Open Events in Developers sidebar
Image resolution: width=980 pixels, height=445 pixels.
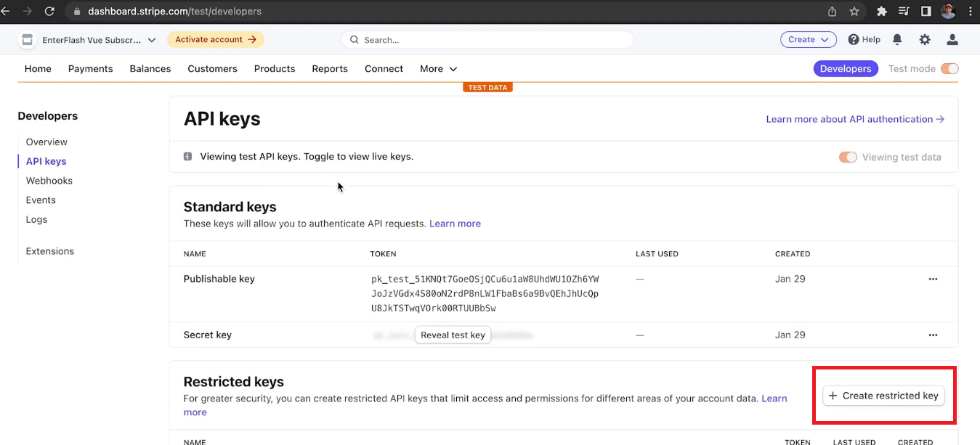pyautogui.click(x=41, y=200)
